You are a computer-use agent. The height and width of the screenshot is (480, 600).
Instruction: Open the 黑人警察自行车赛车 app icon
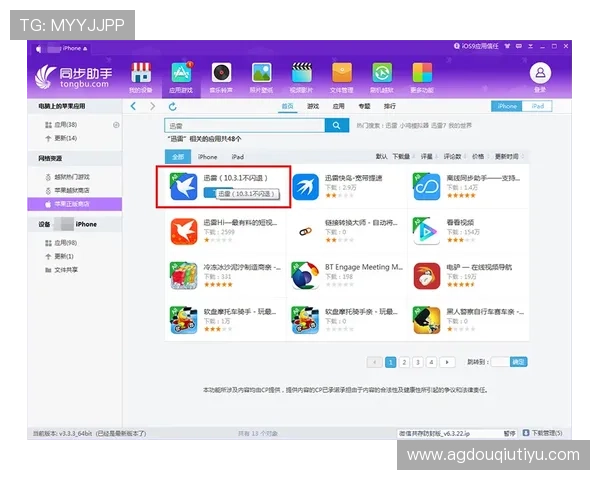[x=427, y=320]
